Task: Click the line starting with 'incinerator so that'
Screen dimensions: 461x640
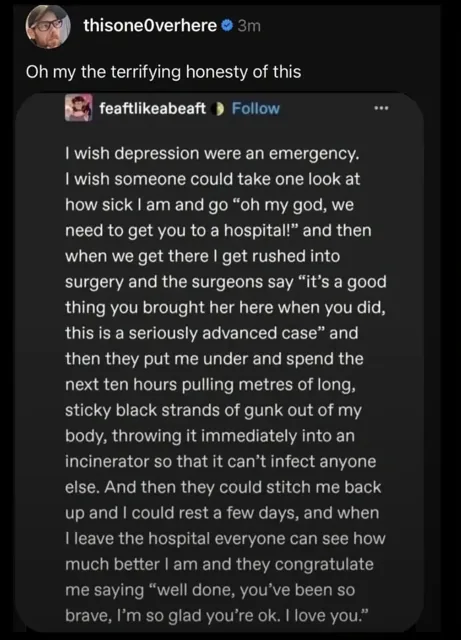Action: coord(220,462)
